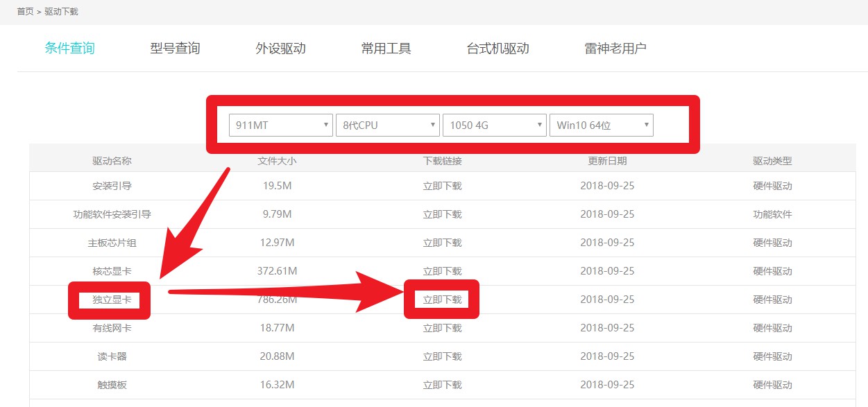
Task: Download the 读卡器 driver
Action: [443, 356]
